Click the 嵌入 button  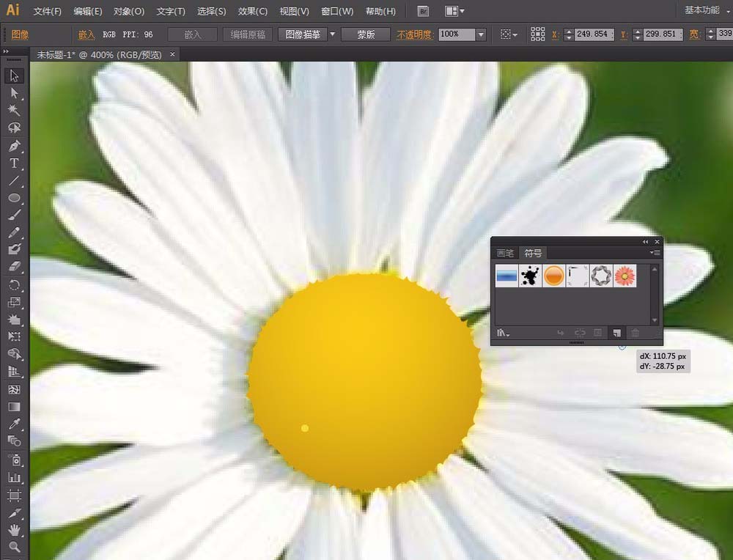[193, 34]
